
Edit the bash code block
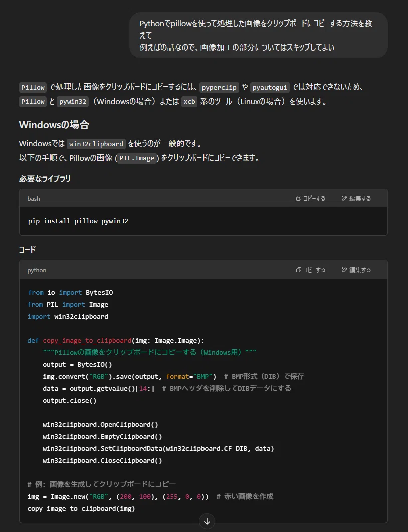[356, 198]
